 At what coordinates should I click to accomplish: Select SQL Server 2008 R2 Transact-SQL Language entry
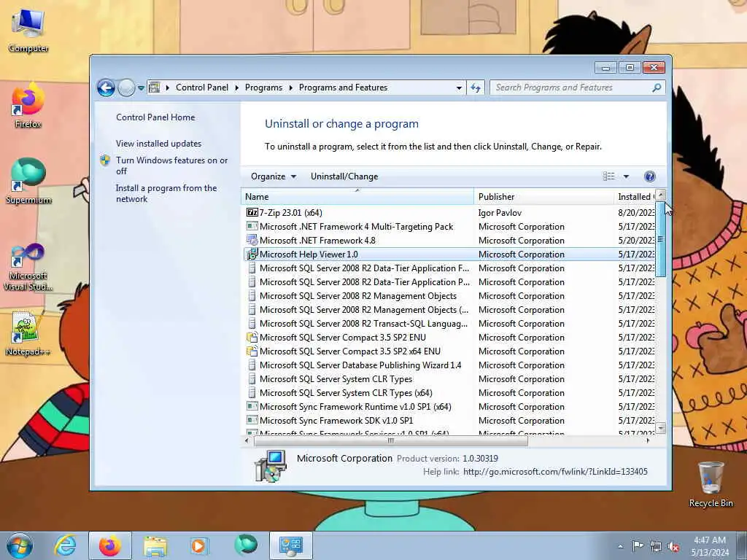point(449,323)
